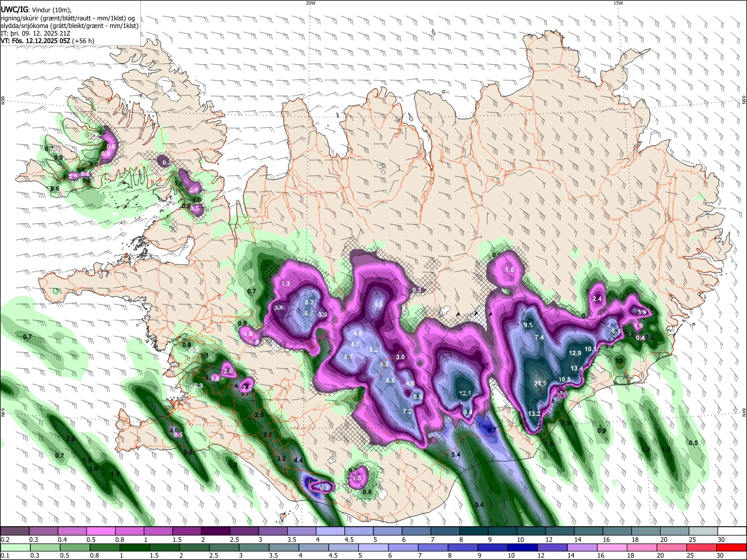Image resolution: width=747 pixels, height=560 pixels.
Task: Pick upper snow scale swatch between 4.5 and 5
Action: 359,531
